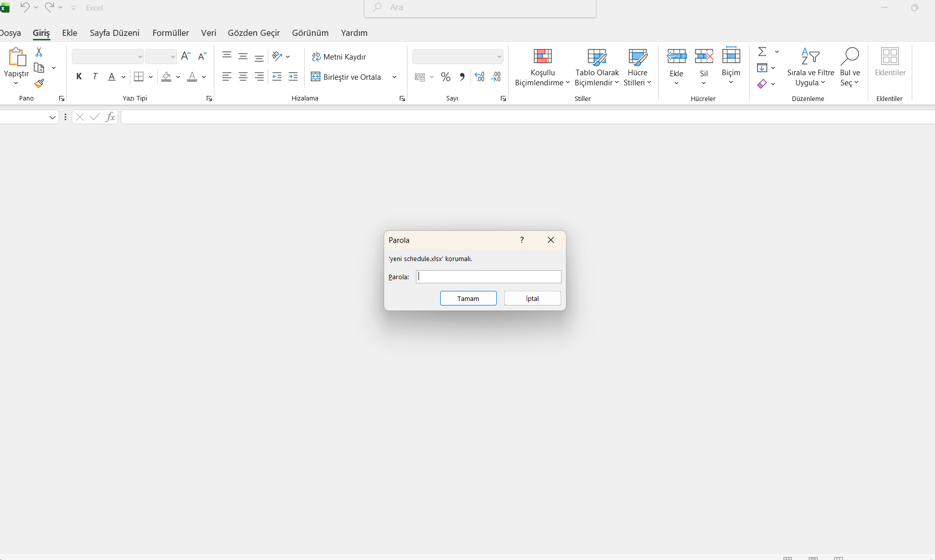This screenshot has height=560, width=935.
Task: Open the font name combo box
Action: click(x=108, y=57)
